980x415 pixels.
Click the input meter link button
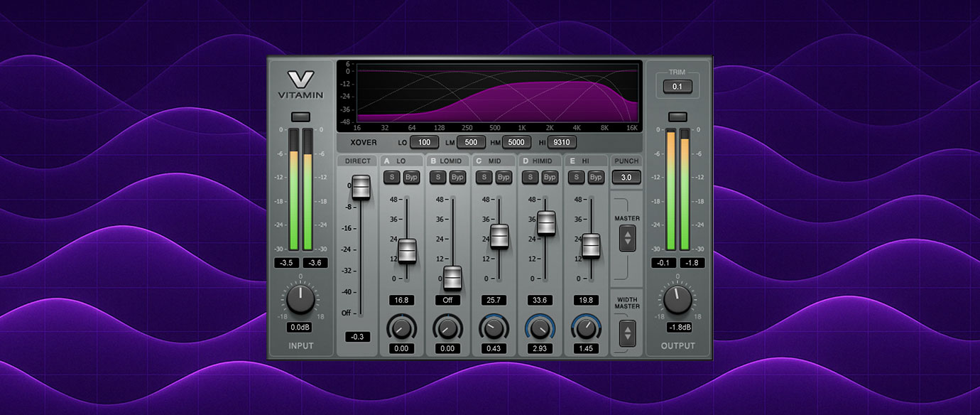(301, 117)
